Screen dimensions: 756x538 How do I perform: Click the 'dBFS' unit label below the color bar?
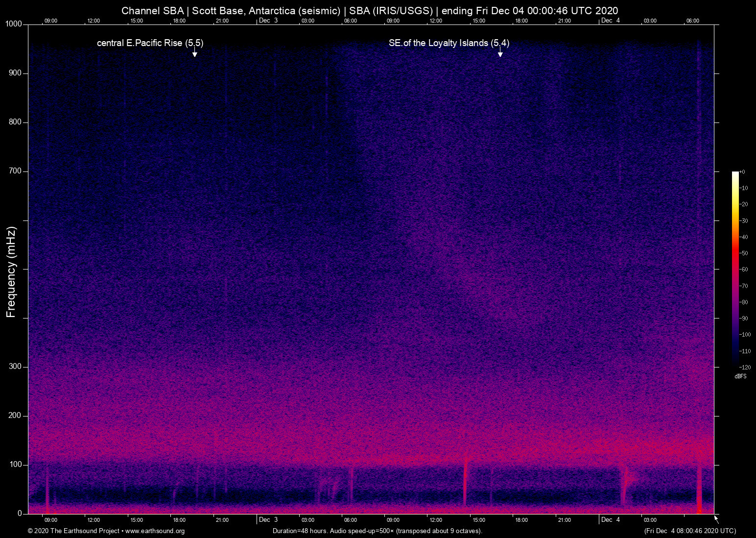point(740,376)
